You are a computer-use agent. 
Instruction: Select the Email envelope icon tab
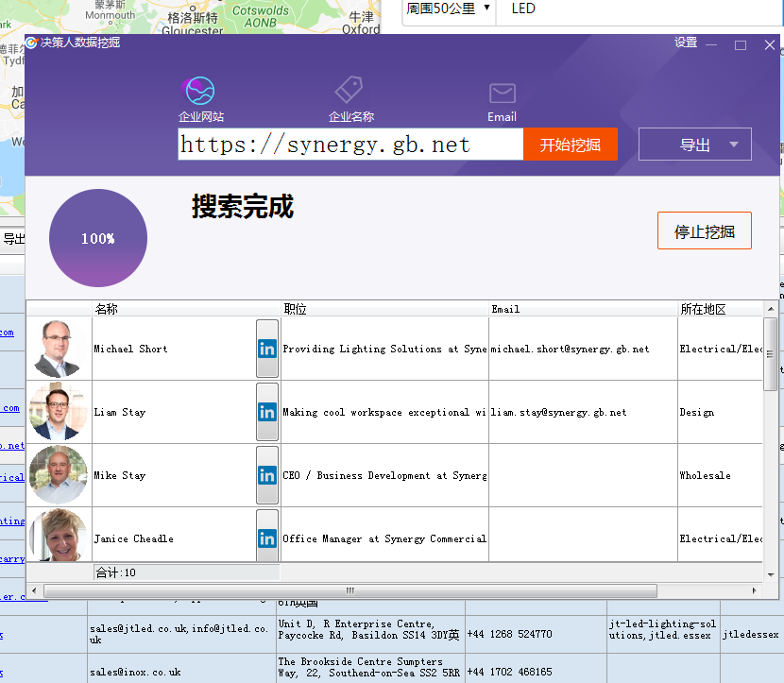(x=502, y=102)
